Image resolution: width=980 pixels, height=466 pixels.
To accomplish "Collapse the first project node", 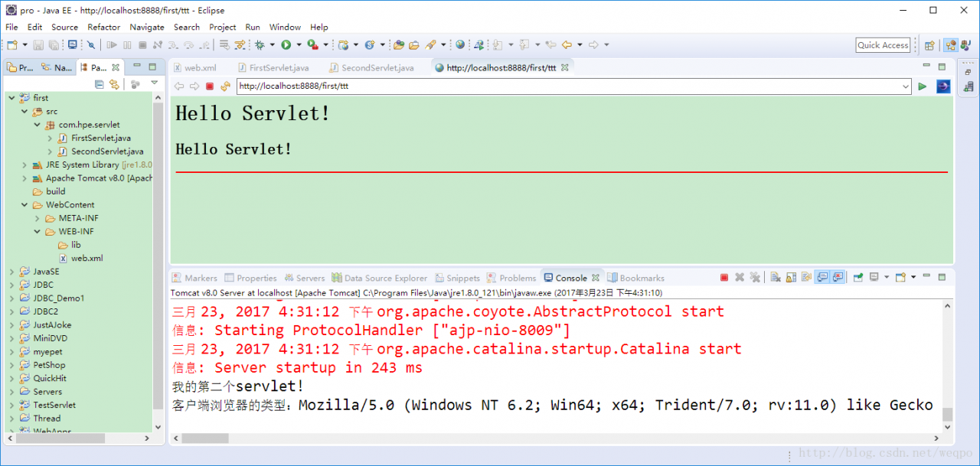I will click(11, 98).
